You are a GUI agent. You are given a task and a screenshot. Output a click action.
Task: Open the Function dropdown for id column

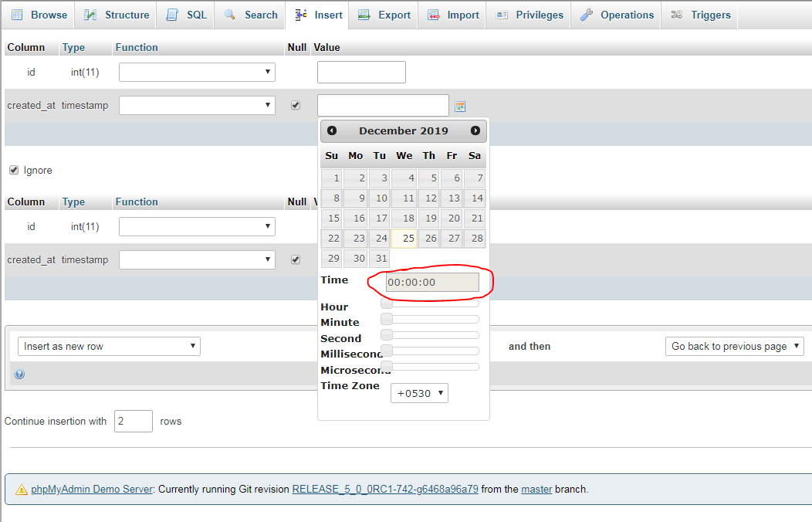click(x=197, y=72)
